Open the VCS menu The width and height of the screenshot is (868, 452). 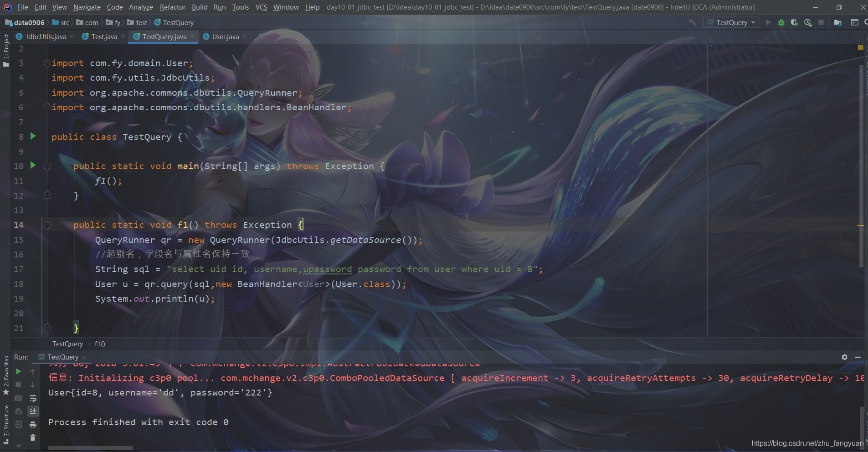pyautogui.click(x=261, y=7)
